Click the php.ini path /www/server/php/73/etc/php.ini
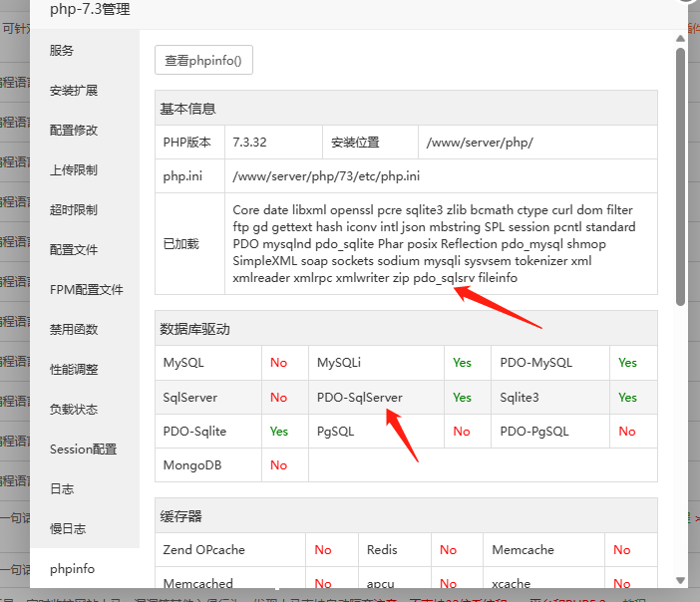This screenshot has width=700, height=602. tap(326, 176)
